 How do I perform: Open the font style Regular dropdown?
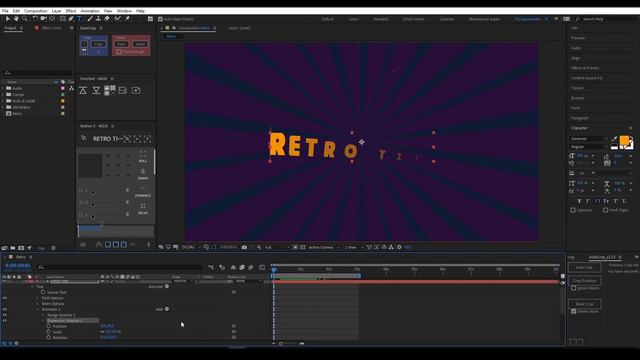pyautogui.click(x=589, y=147)
